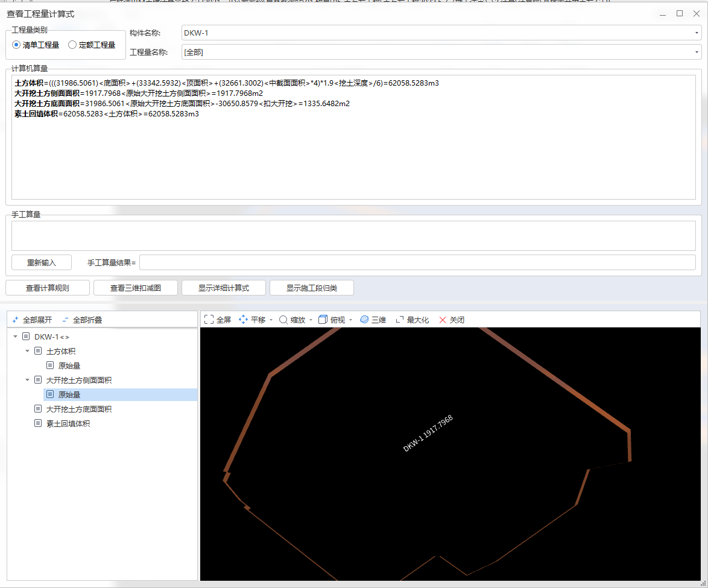Click the icon beside 大开挖土方侧面面积 node
Viewport: 708px width, 588px height.
tap(38, 380)
